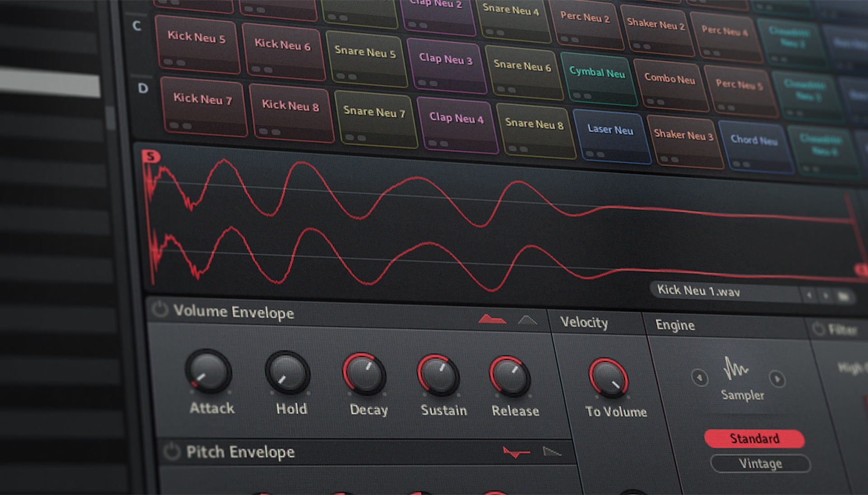Image resolution: width=868 pixels, height=495 pixels.
Task: Load next sample with right arrow button
Action: click(x=826, y=296)
